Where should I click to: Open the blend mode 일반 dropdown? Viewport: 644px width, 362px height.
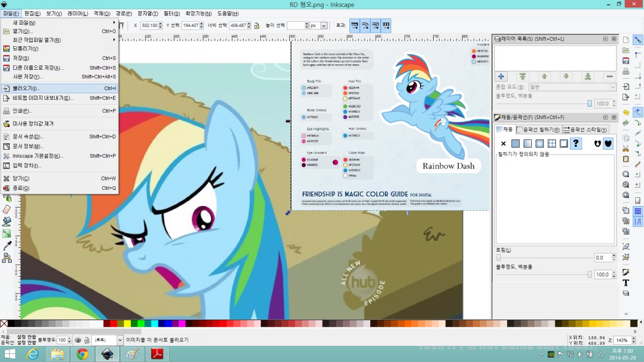click(572, 87)
